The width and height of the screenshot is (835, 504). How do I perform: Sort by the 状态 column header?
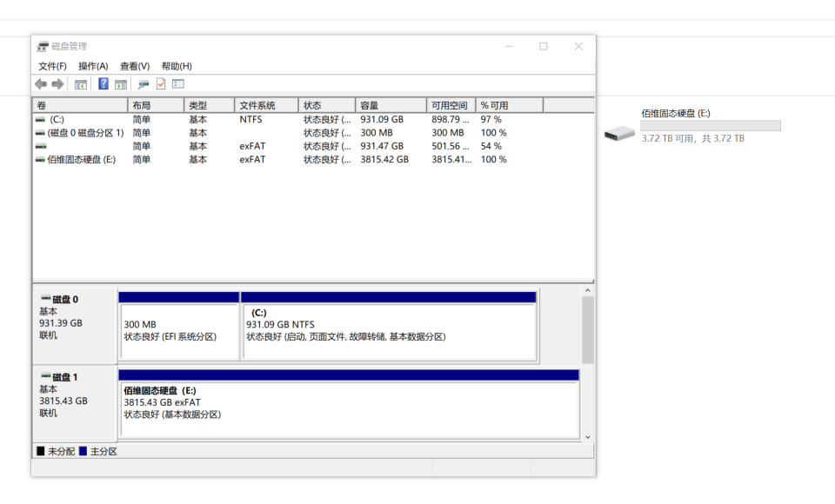tap(327, 105)
